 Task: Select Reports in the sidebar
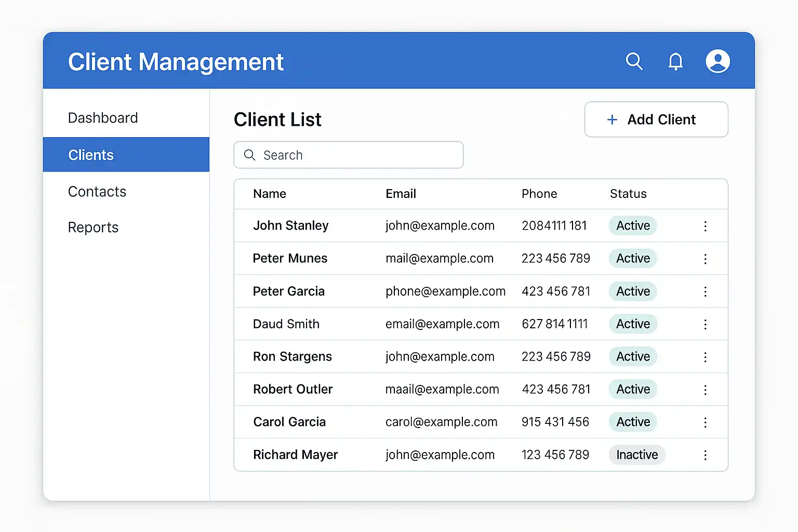[93, 228]
